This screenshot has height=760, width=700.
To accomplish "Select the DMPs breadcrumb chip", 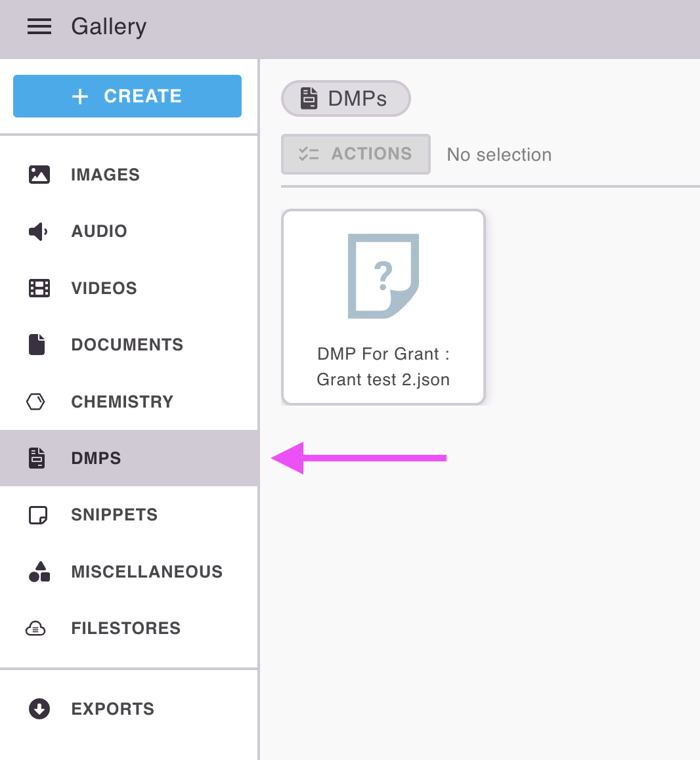I will click(345, 98).
